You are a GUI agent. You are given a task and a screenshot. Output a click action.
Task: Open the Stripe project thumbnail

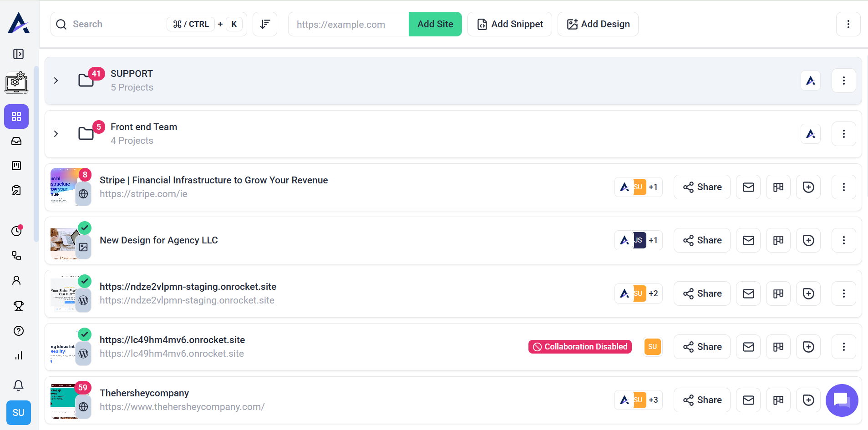pyautogui.click(x=64, y=187)
